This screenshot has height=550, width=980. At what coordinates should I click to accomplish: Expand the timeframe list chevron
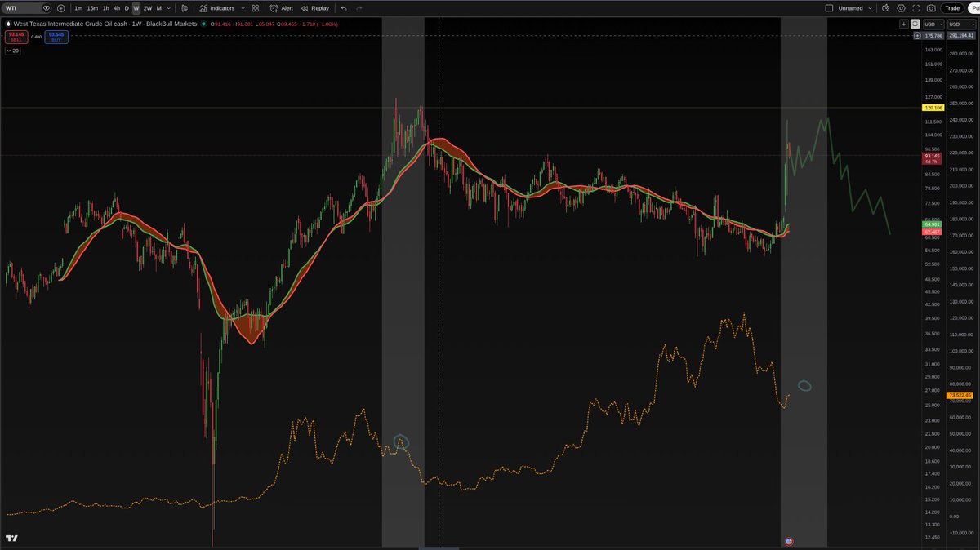169,8
